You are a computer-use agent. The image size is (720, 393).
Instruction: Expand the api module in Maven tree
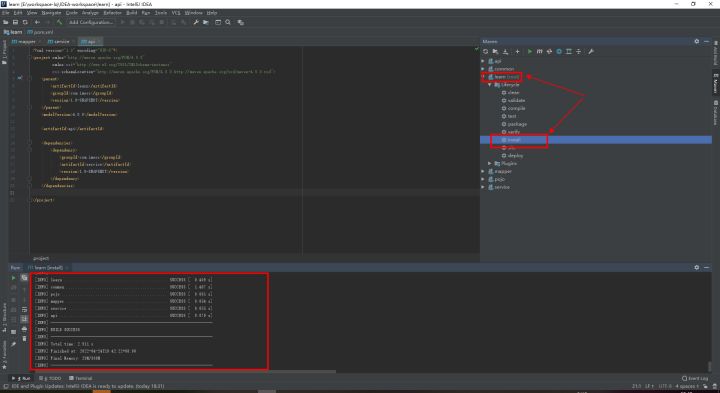click(483, 61)
